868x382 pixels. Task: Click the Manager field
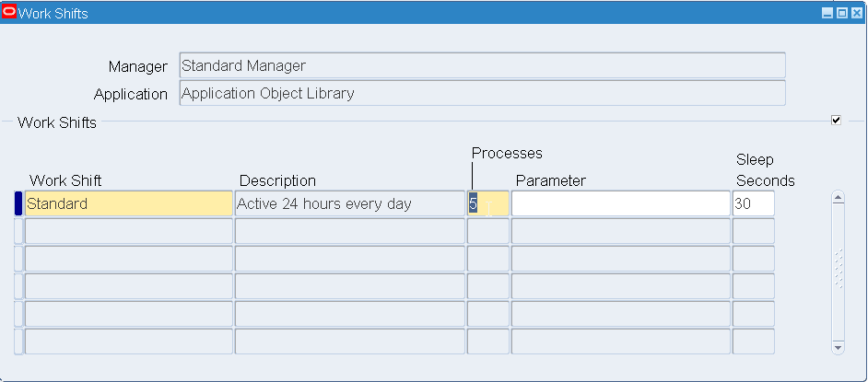pyautogui.click(x=482, y=66)
